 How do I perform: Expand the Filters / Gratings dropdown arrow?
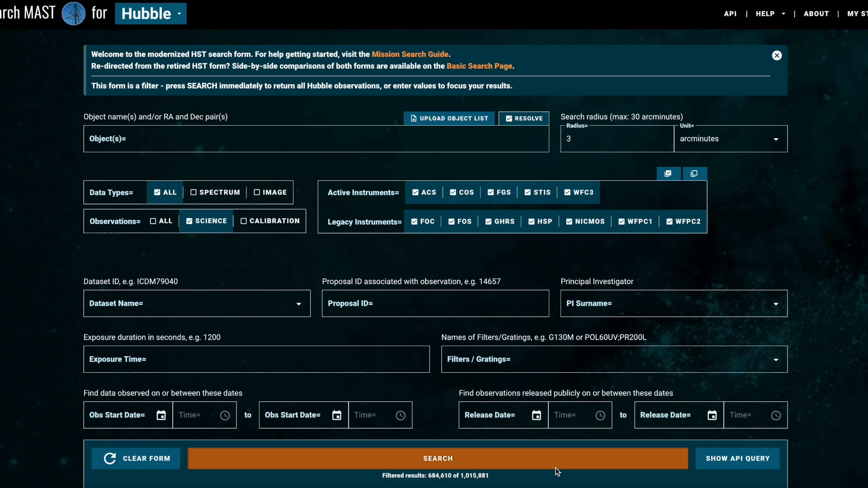[x=776, y=360]
